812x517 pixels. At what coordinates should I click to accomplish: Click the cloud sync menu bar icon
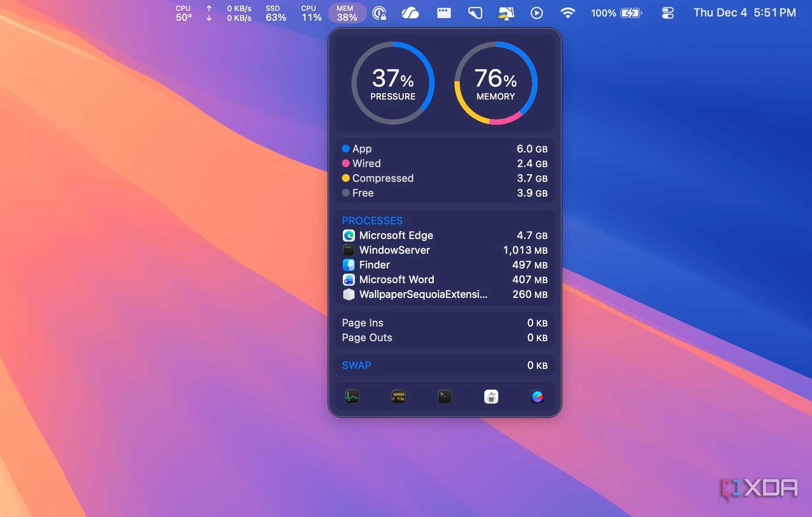410,13
